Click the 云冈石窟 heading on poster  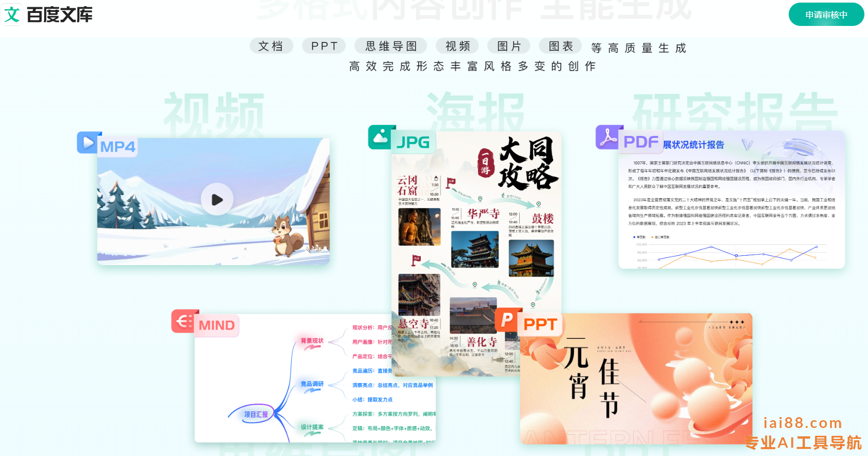(x=407, y=185)
